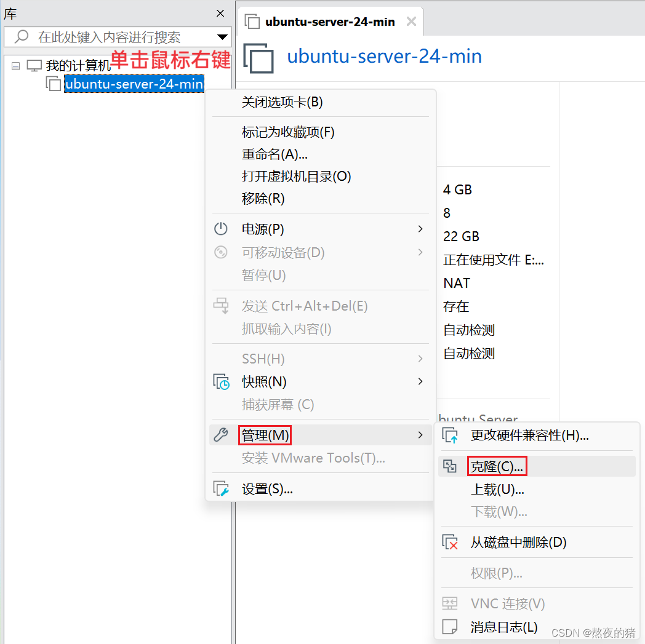
Task: Click the disc icon next to 可移动设备(D)
Action: point(221,252)
